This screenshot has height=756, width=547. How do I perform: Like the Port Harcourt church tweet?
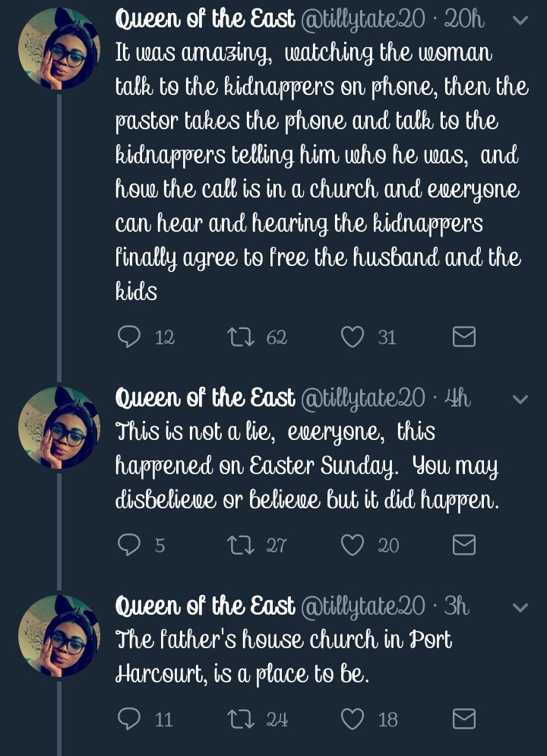point(353,718)
